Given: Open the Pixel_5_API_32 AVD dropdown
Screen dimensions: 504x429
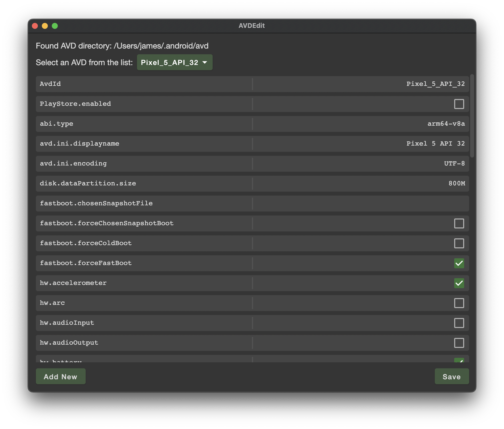Looking at the screenshot, I should click(x=174, y=62).
